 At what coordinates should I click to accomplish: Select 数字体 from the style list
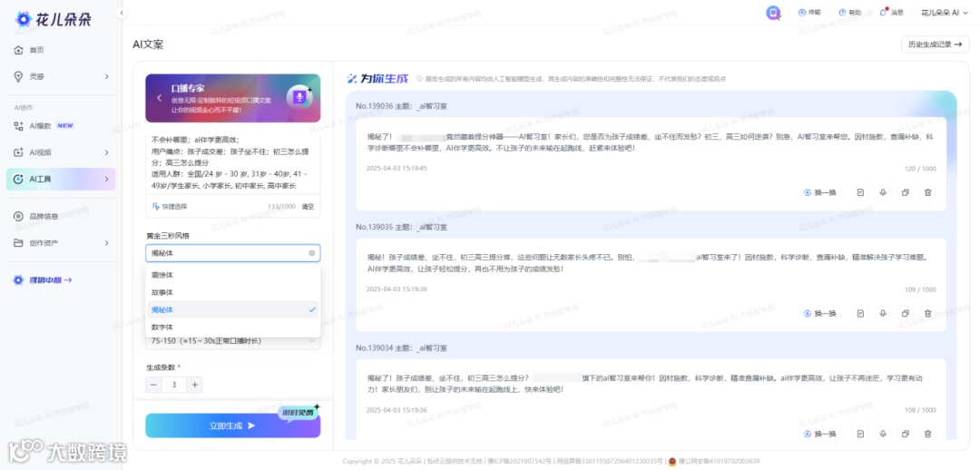[232, 327]
